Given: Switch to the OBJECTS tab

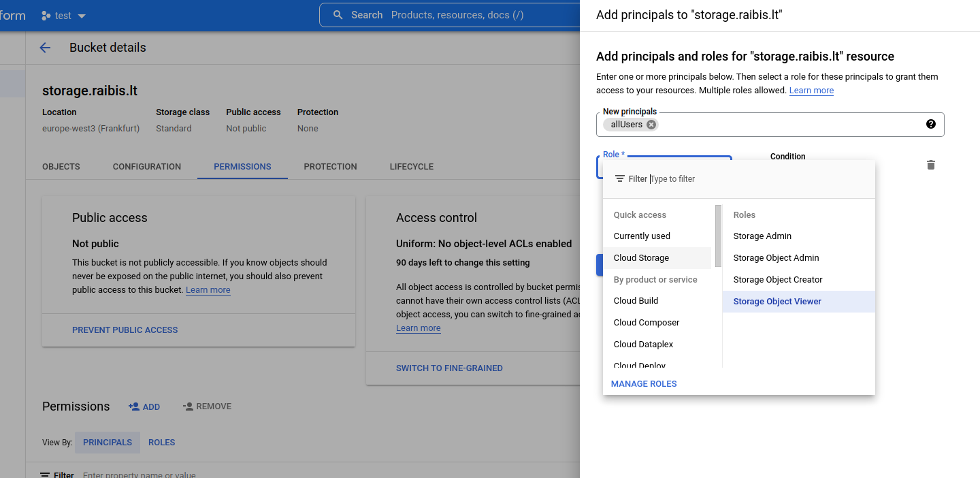Looking at the screenshot, I should tap(61, 166).
